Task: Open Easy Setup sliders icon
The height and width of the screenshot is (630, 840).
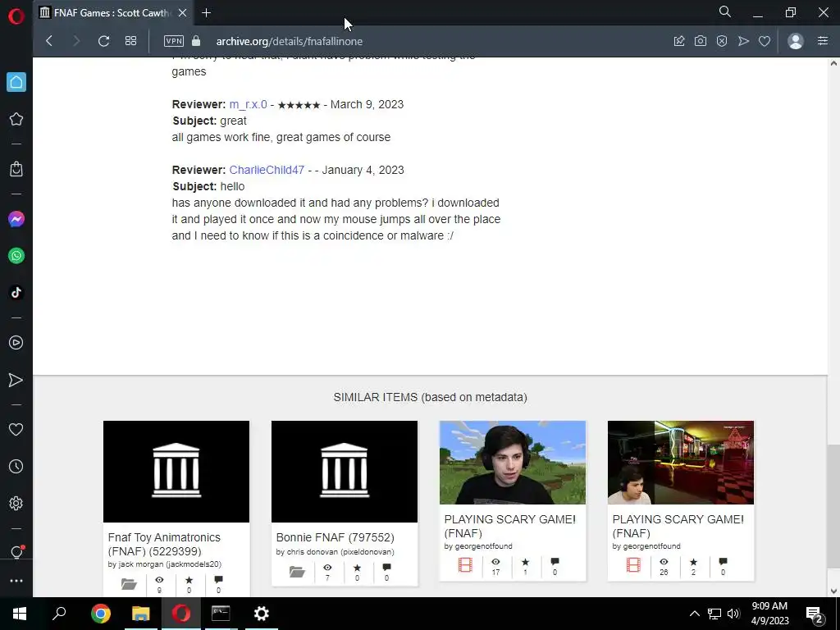Action: click(x=823, y=41)
